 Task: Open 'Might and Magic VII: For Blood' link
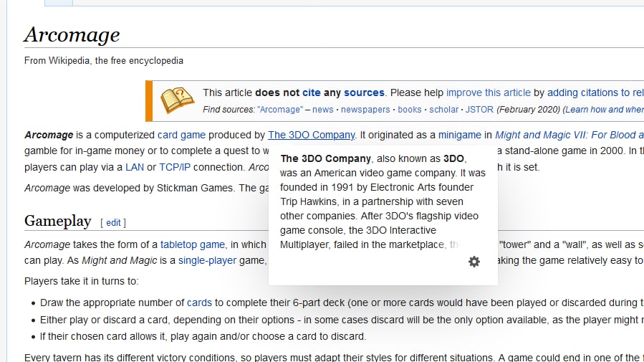569,135
